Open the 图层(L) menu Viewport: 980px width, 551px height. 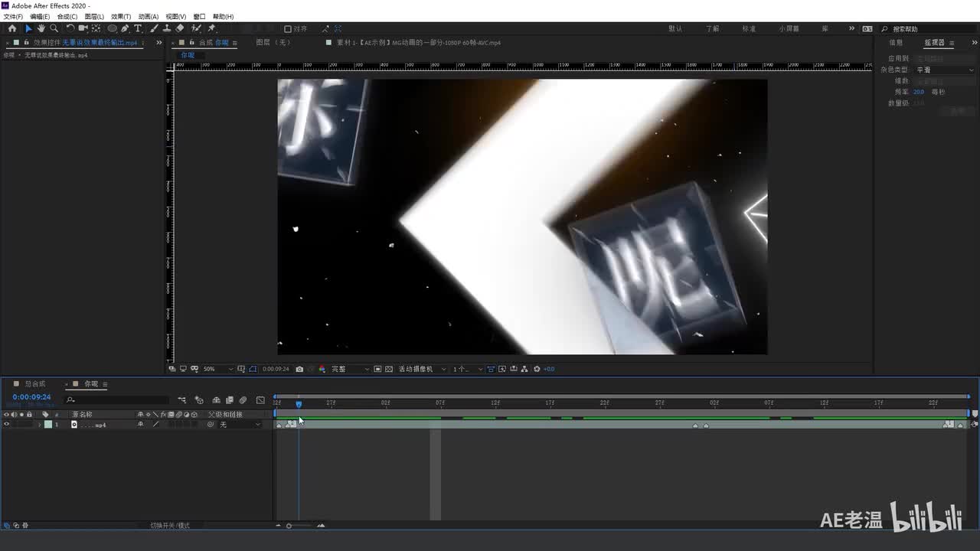(x=94, y=16)
